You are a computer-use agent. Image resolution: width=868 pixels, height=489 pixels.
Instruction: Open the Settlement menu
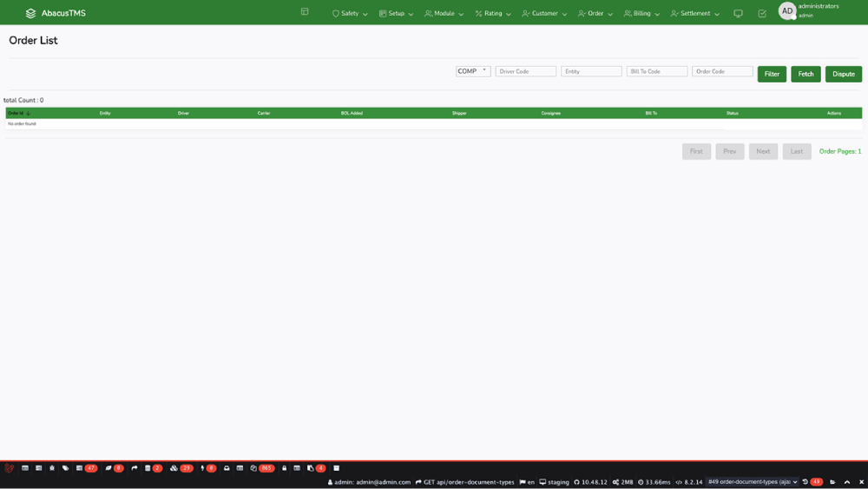[694, 14]
